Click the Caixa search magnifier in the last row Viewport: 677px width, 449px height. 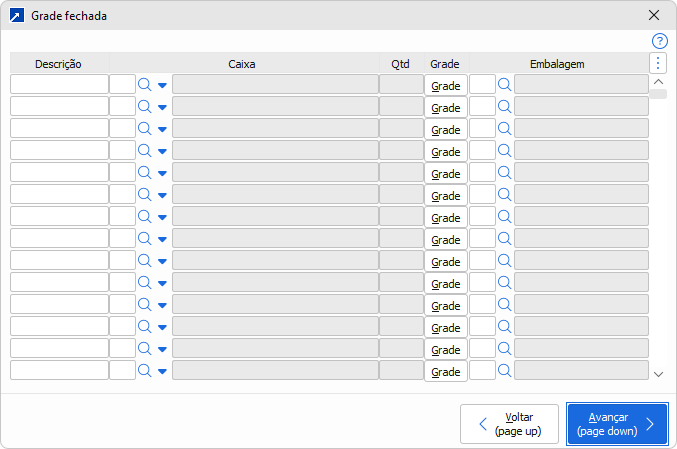click(145, 371)
